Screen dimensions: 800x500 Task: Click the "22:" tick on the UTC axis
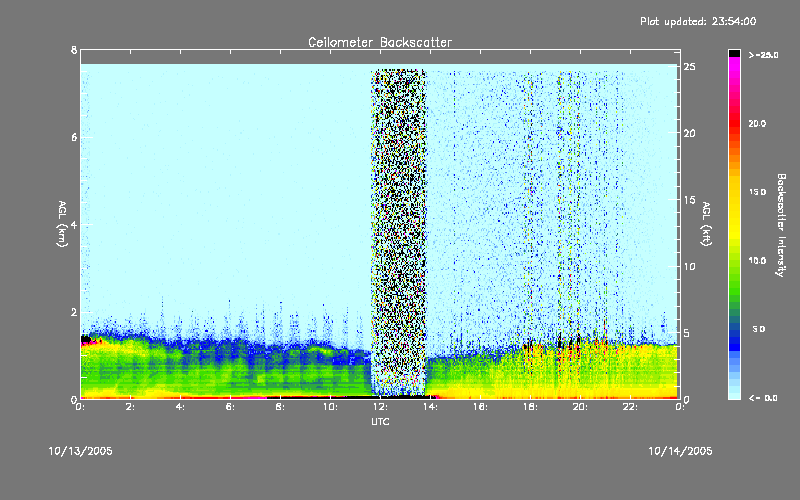pos(630,407)
